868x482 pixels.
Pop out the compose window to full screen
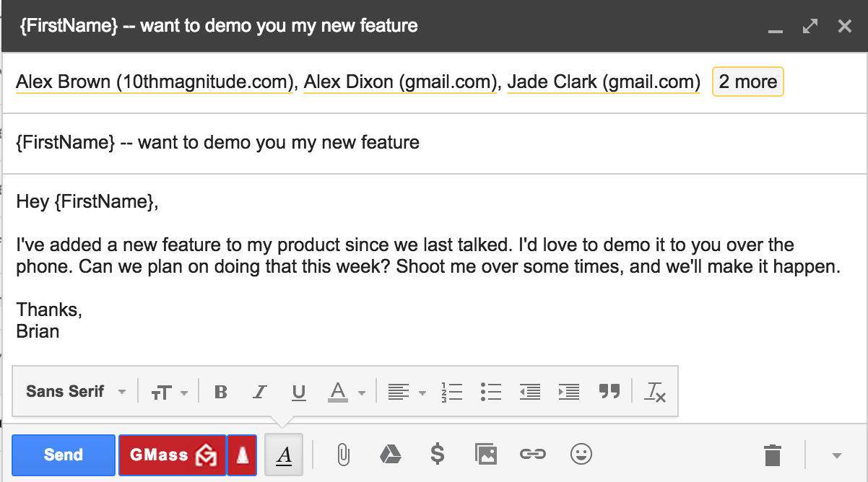click(x=810, y=27)
